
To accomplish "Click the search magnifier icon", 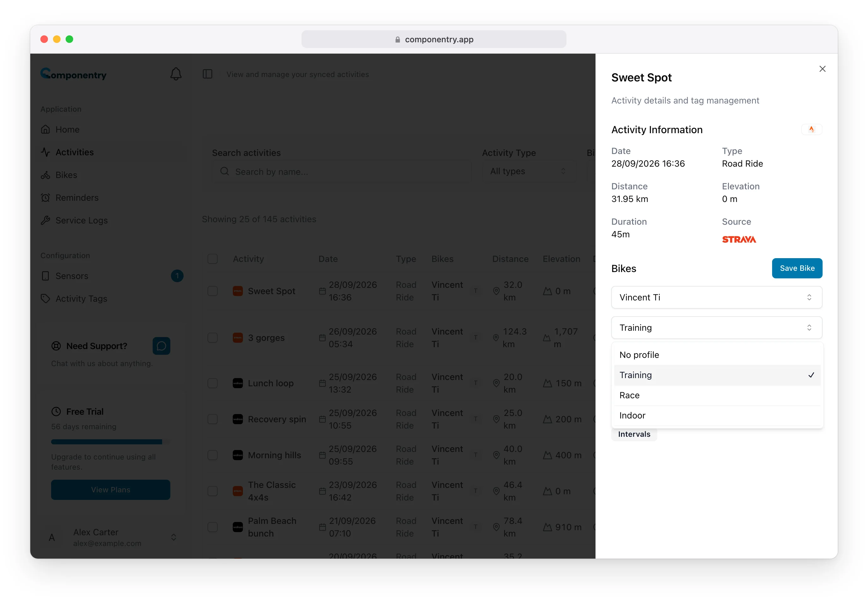I will click(x=224, y=171).
